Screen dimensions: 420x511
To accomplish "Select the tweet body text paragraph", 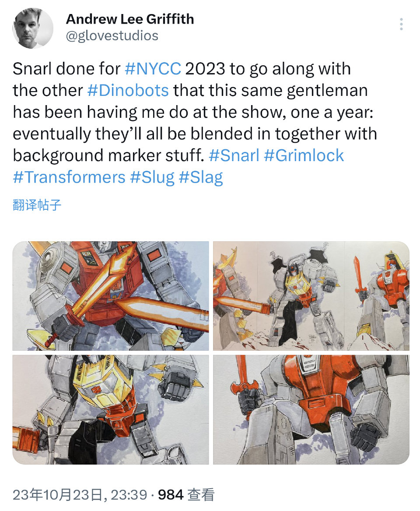I will [x=195, y=123].
